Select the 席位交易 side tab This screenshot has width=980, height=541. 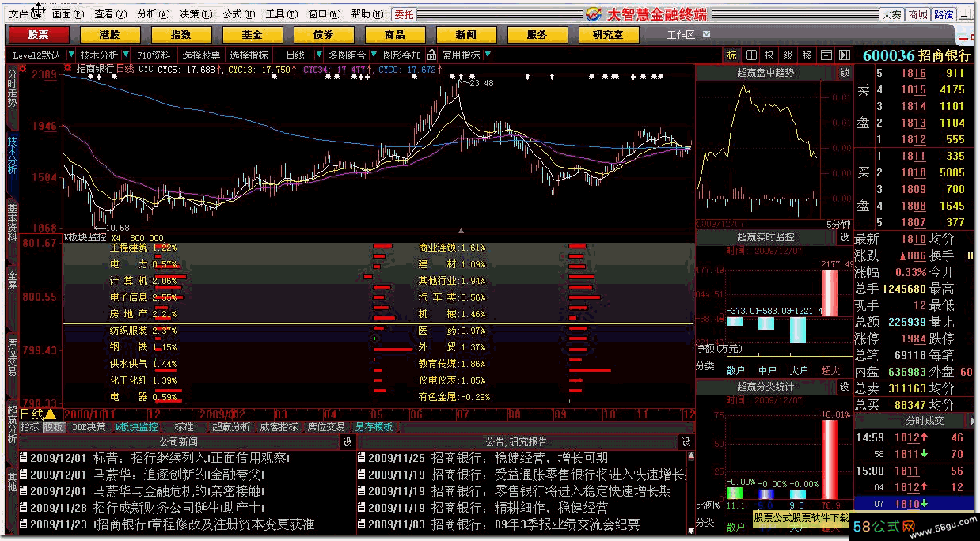pyautogui.click(x=12, y=358)
